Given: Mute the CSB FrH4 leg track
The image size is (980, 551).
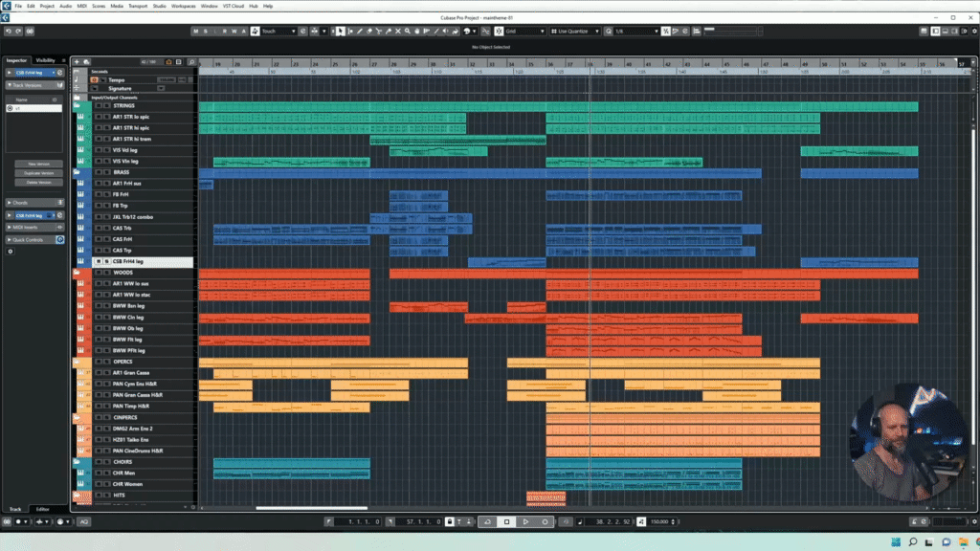Looking at the screenshot, I should point(99,262).
